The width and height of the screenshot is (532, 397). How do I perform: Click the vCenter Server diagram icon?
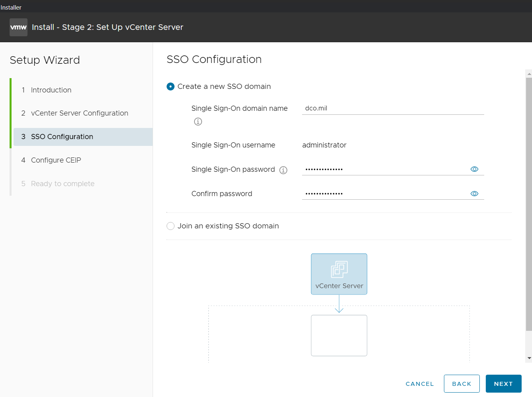tap(339, 274)
